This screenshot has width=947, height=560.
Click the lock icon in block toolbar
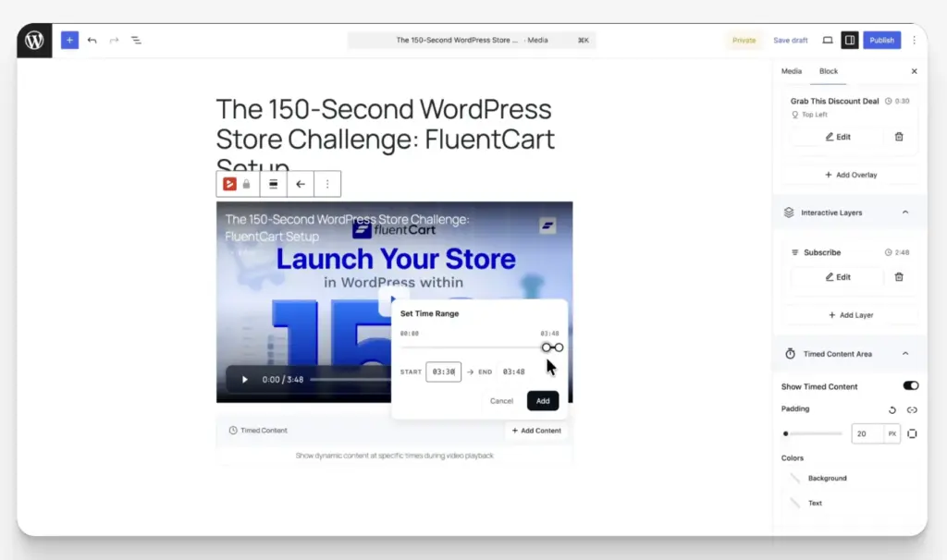coord(246,184)
